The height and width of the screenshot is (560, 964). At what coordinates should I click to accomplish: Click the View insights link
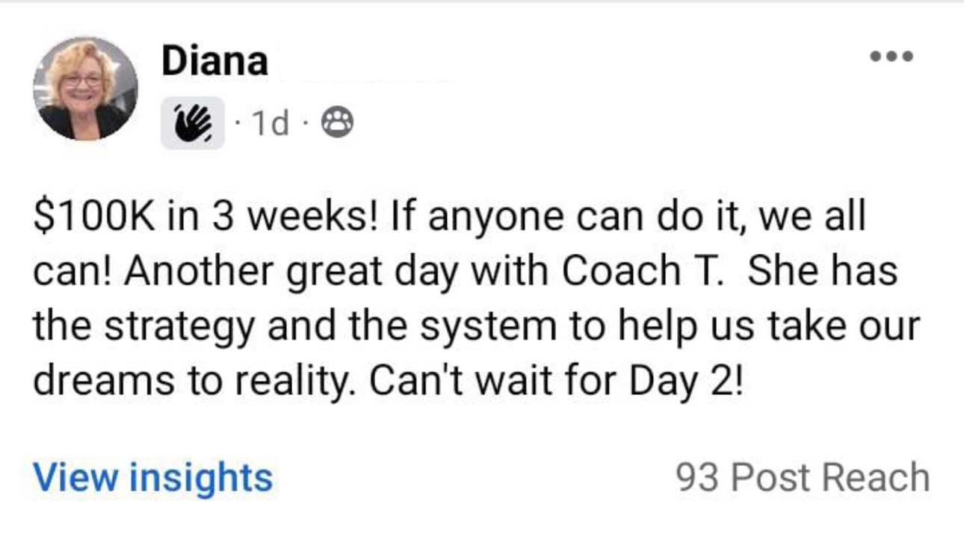[152, 476]
